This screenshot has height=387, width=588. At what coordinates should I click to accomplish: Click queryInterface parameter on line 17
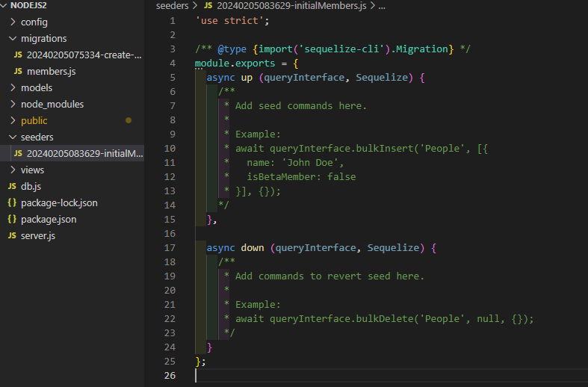(315, 248)
